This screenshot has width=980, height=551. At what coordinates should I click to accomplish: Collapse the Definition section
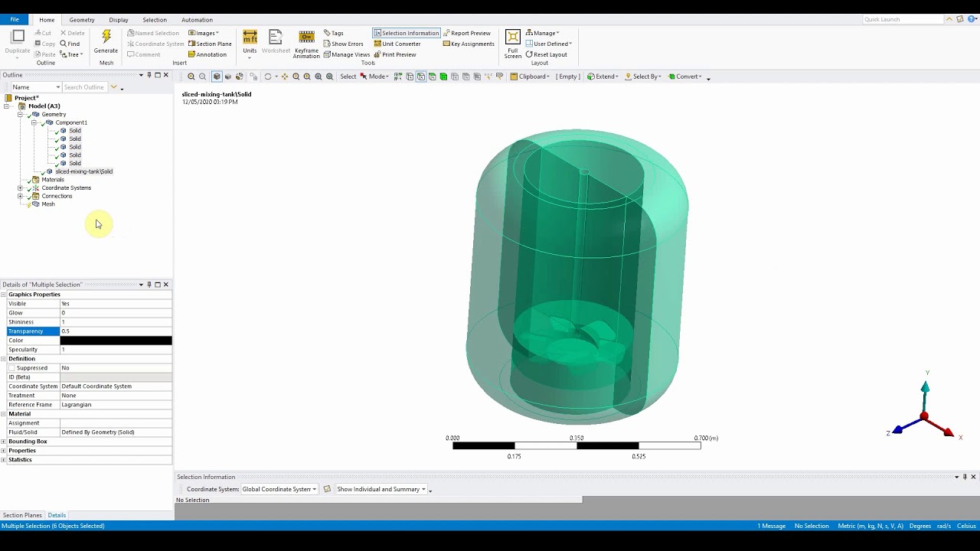click(x=4, y=359)
